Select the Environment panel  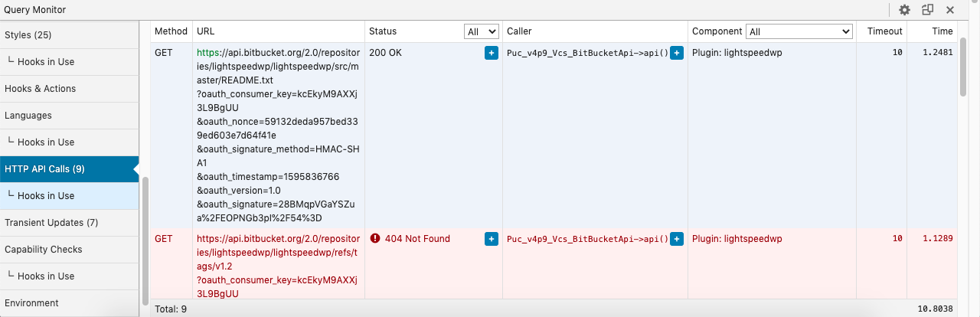pos(69,303)
